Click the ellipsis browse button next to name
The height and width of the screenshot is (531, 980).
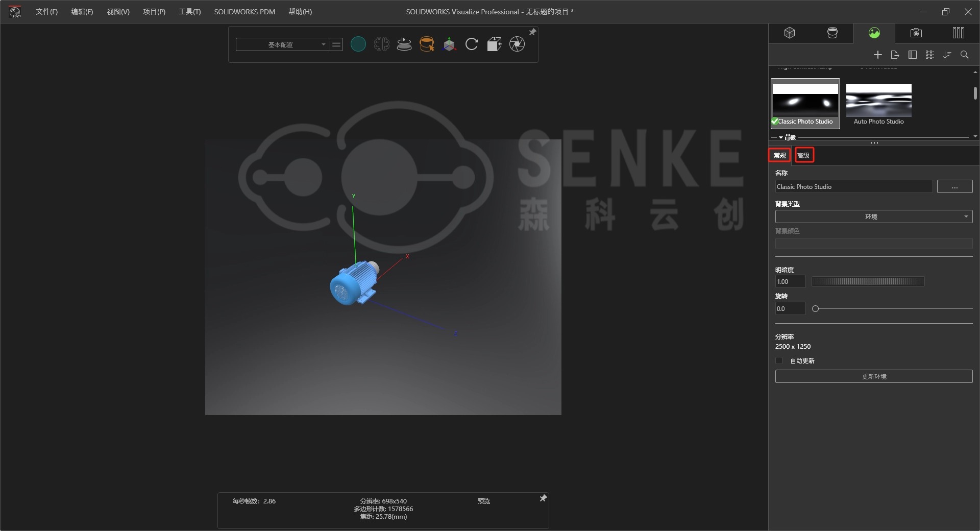954,187
